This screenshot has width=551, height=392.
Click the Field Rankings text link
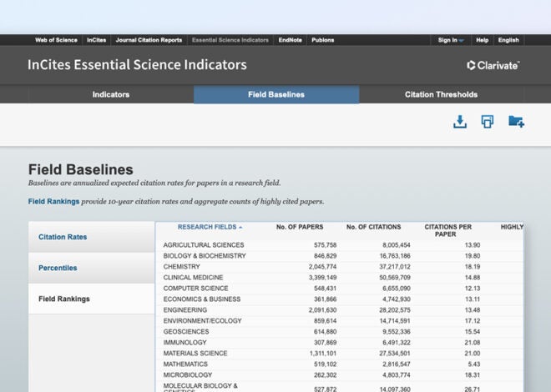coord(54,202)
